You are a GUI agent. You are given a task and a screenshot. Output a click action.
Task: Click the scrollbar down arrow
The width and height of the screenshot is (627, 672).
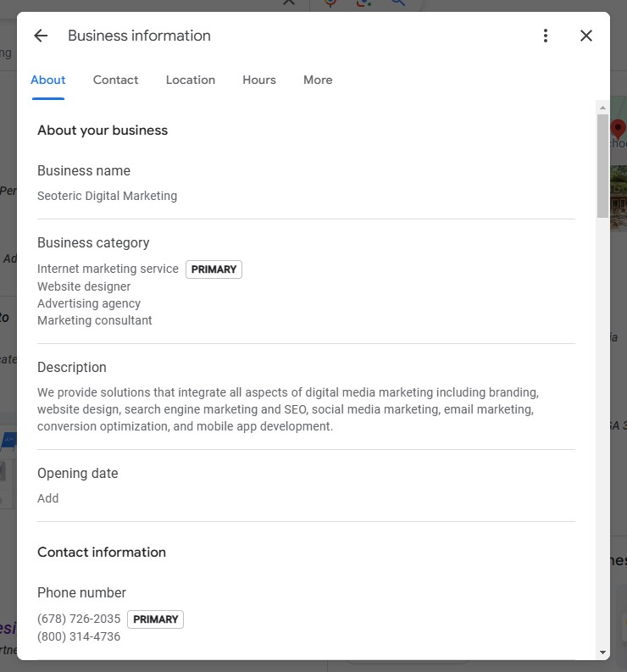coord(602,653)
